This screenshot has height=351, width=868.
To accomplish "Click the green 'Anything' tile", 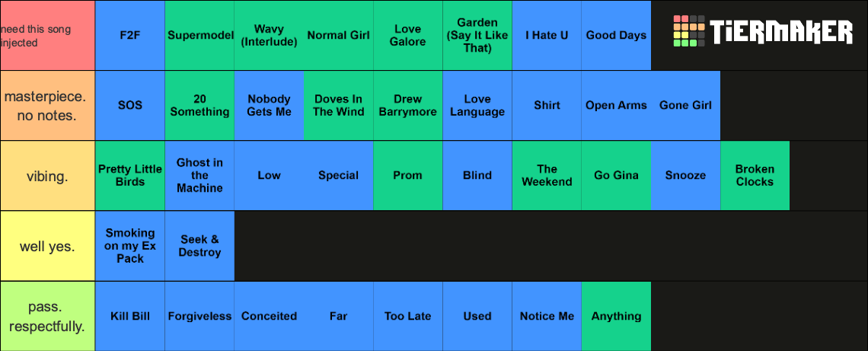I will click(x=616, y=316).
